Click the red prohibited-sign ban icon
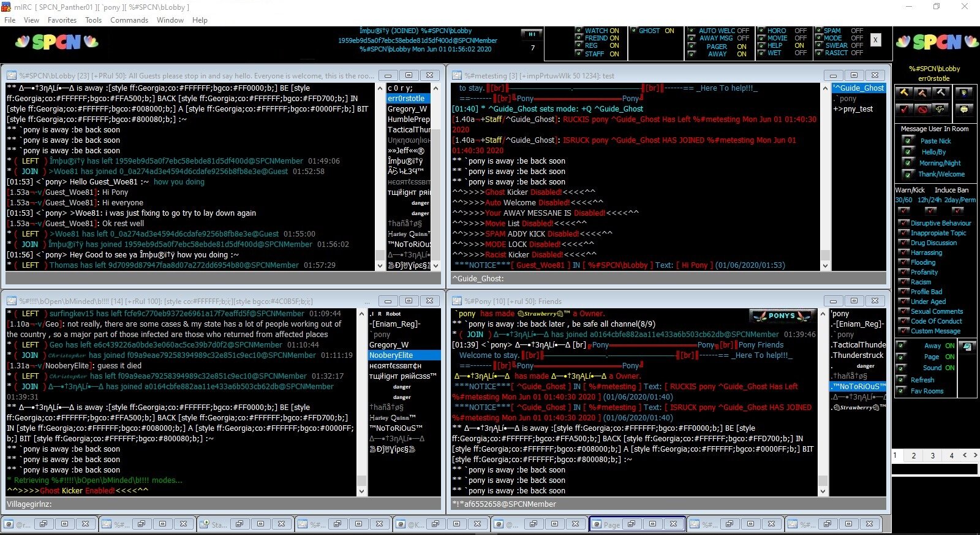980x535 pixels. point(922,109)
